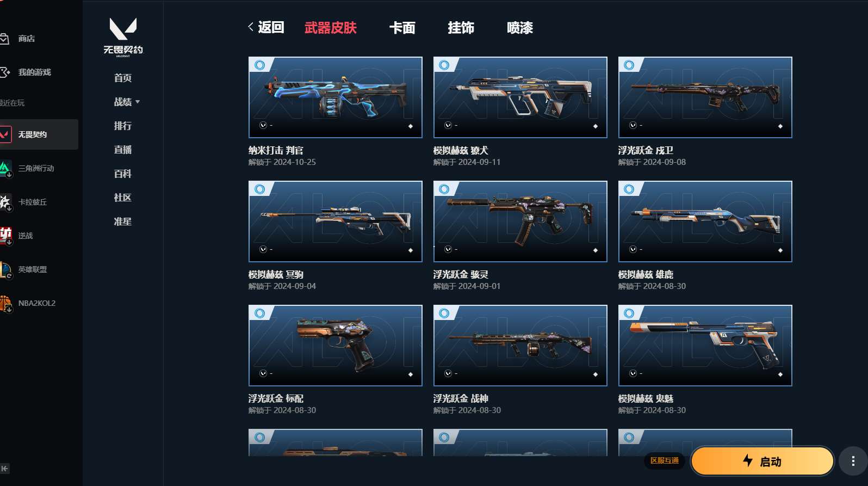Collapse the sidebar with the arrow icon
Viewport: 868px width, 486px height.
pos(5,469)
